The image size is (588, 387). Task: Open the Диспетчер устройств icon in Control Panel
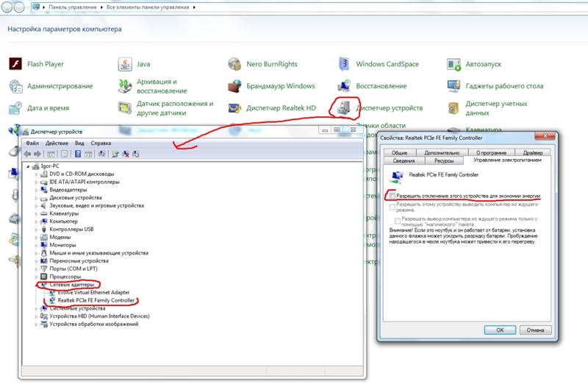pos(344,107)
